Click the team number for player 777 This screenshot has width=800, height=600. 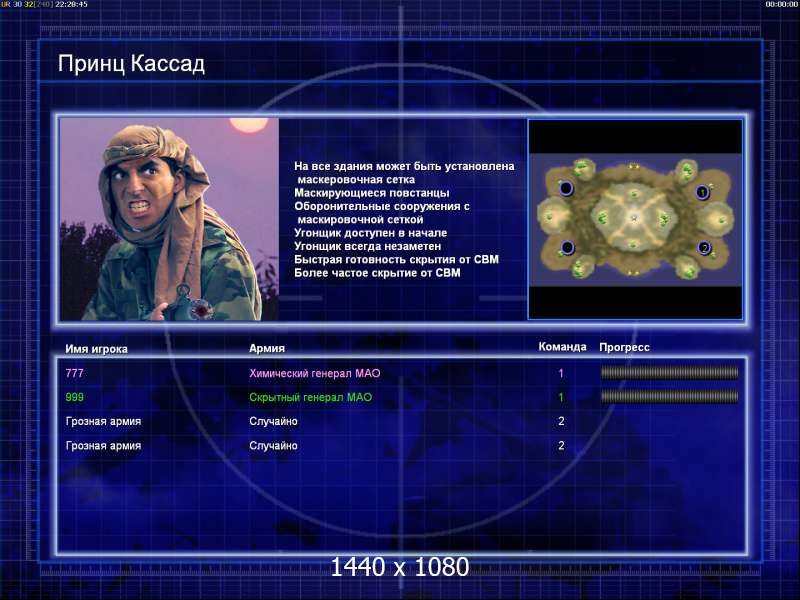(x=561, y=373)
